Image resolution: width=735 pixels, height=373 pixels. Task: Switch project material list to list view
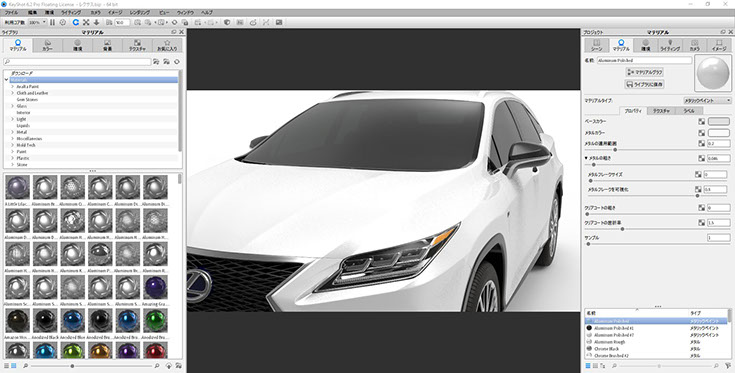588,366
